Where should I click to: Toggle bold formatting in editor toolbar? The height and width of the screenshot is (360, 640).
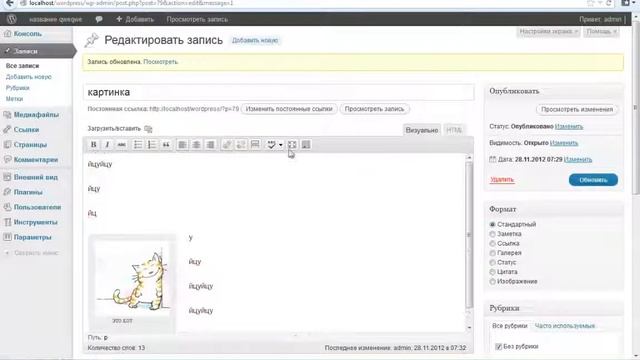(93, 144)
